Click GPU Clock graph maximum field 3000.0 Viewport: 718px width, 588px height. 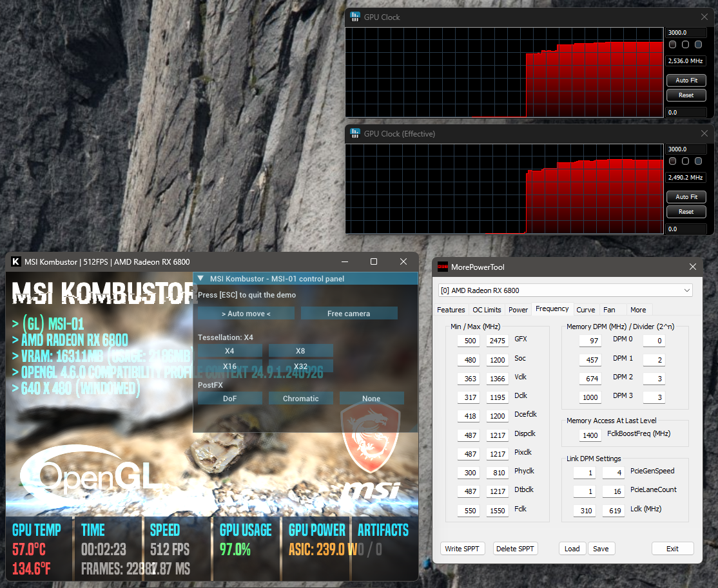pos(686,32)
